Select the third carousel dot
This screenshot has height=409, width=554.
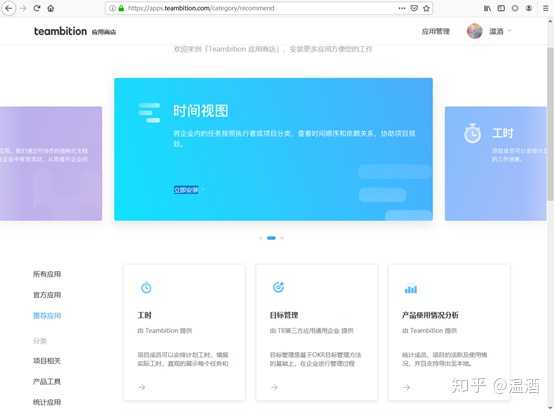[x=282, y=238]
